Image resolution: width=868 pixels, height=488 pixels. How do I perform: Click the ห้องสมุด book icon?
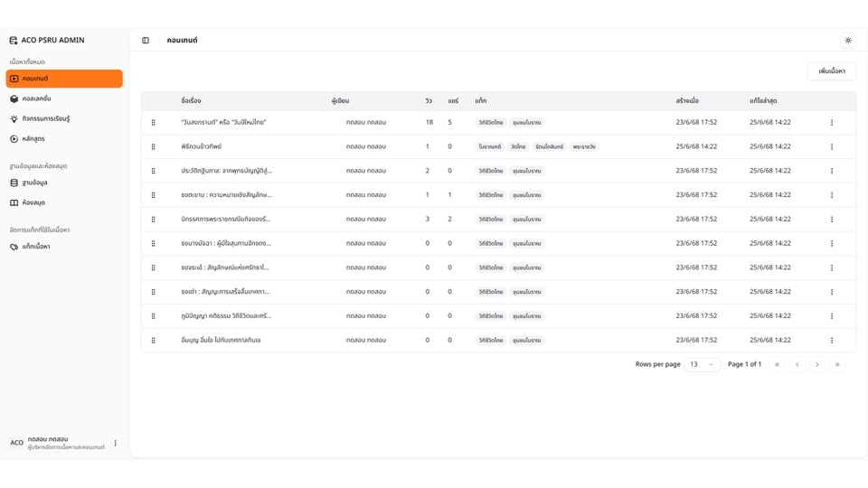pyautogui.click(x=14, y=203)
